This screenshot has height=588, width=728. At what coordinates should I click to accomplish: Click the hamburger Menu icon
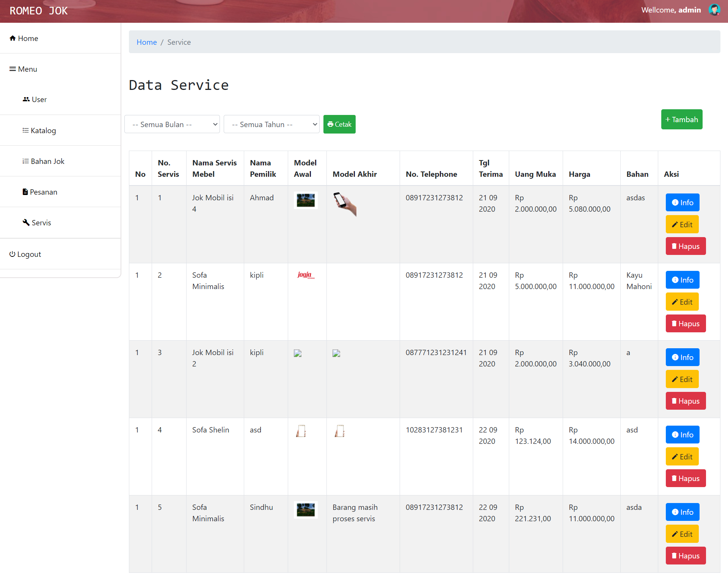click(13, 69)
